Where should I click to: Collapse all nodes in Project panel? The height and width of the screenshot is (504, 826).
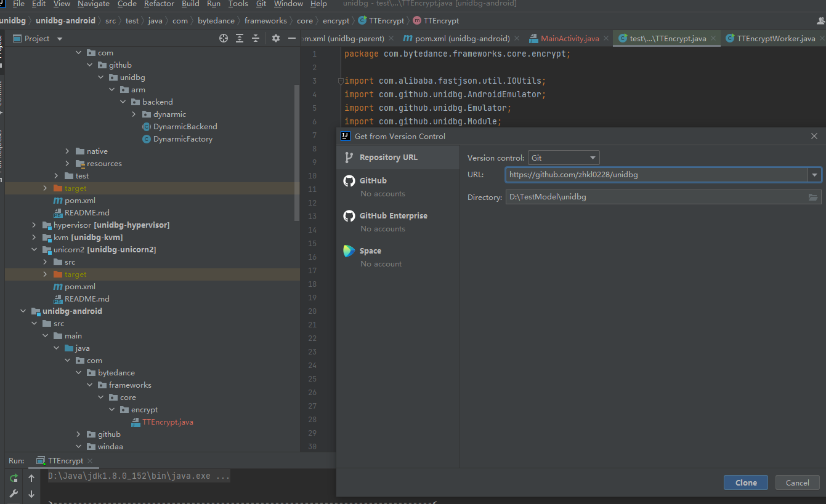coord(256,38)
